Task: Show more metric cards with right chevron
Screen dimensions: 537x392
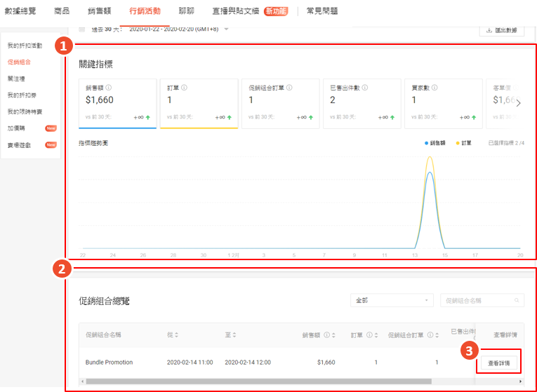Action: tap(519, 103)
